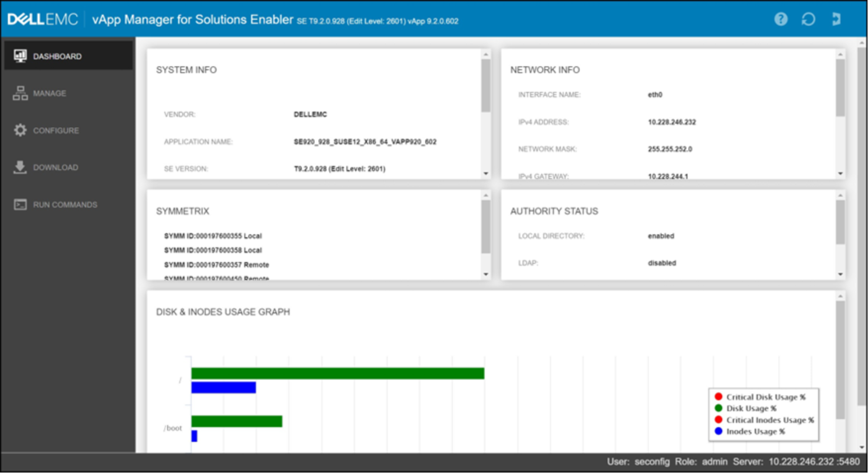Click Authority Status panel scrollbar thumb
Viewport: 868px width, 473px height.
point(840,222)
